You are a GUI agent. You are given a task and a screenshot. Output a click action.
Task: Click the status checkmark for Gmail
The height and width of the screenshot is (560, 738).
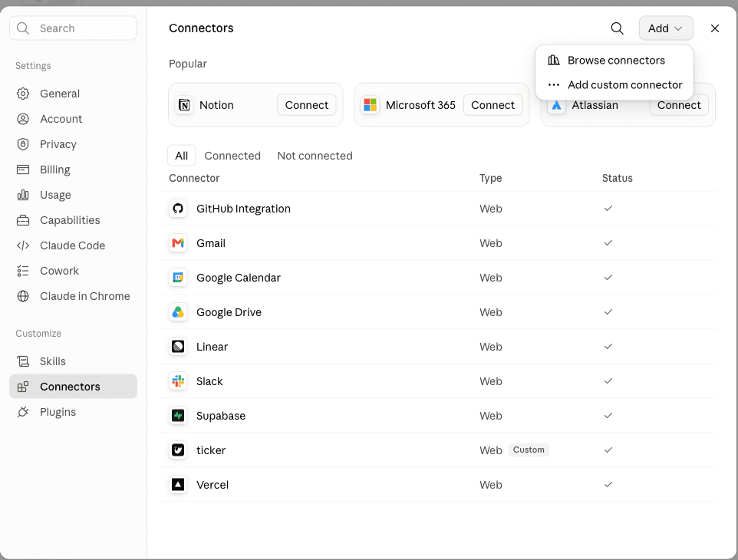point(608,243)
